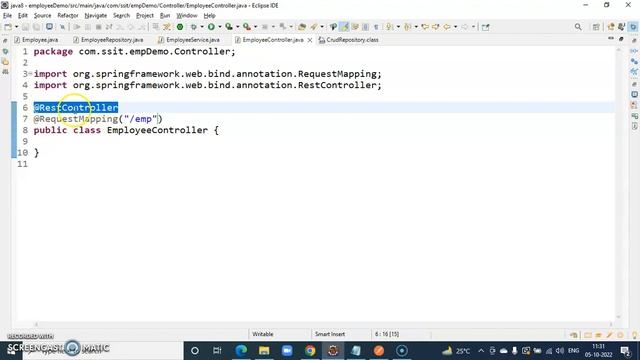Viewport: 640px width, 360px height.
Task: Switch to Employee.java tab
Action: 36,40
